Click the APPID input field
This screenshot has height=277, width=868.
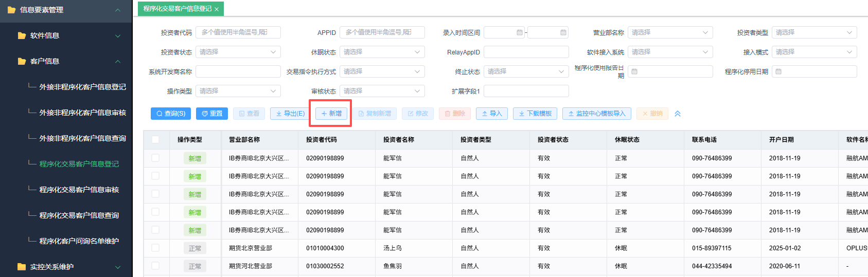click(x=382, y=32)
